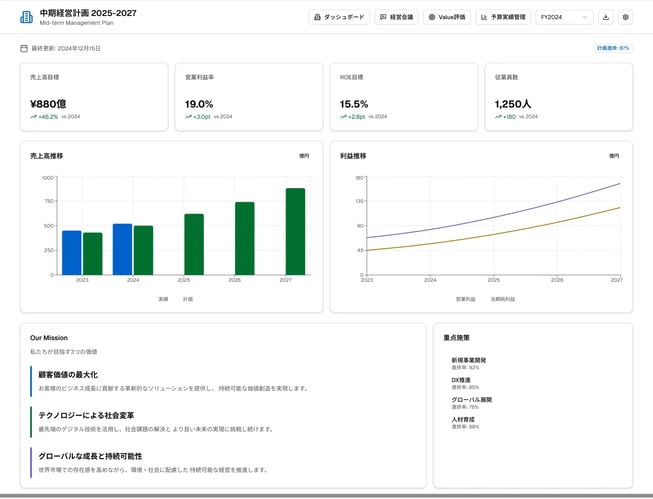This screenshot has width=653, height=499.
Task: Click the download icon button
Action: [606, 17]
